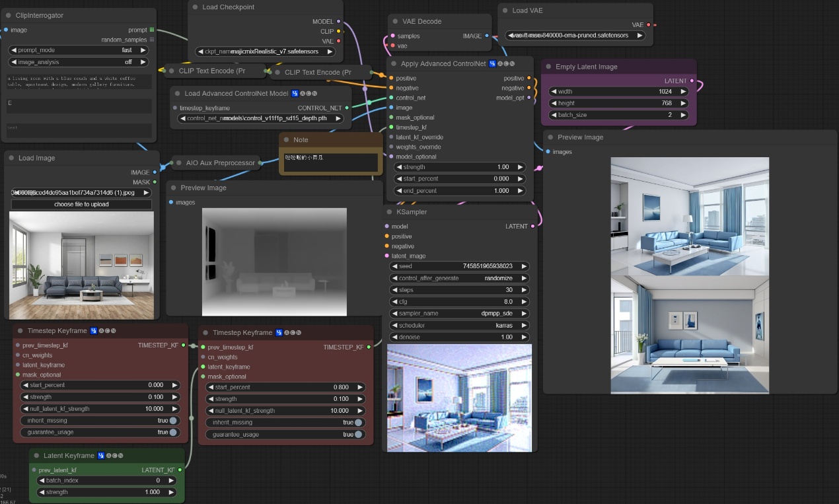
Task: Click the Note node's collapse dot
Action: click(287, 140)
